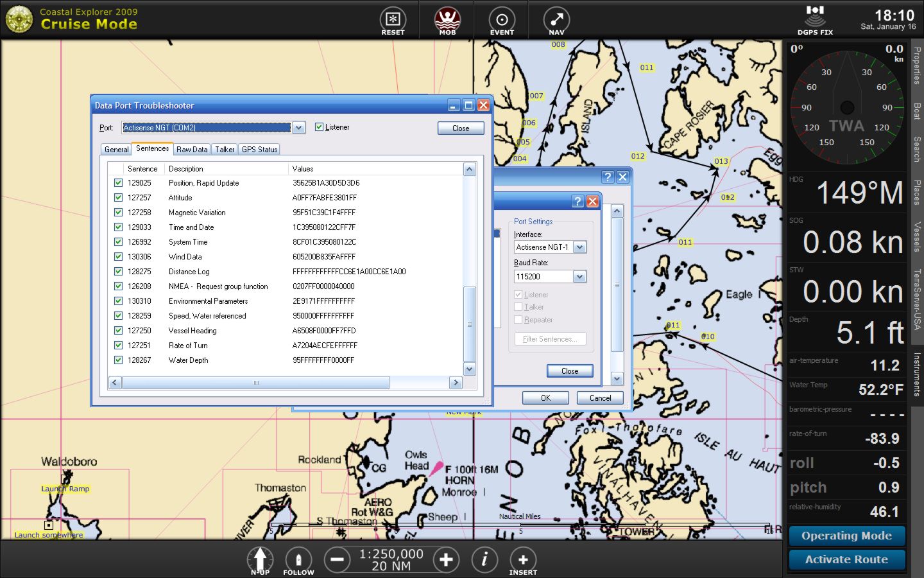Image resolution: width=924 pixels, height=578 pixels.
Task: Zoom out with the minus button
Action: click(x=337, y=559)
